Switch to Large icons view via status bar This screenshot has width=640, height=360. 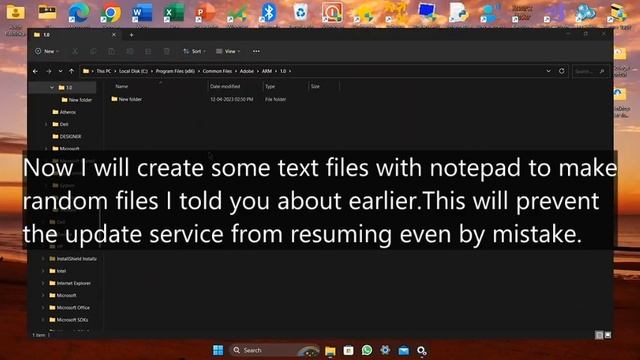click(x=608, y=335)
